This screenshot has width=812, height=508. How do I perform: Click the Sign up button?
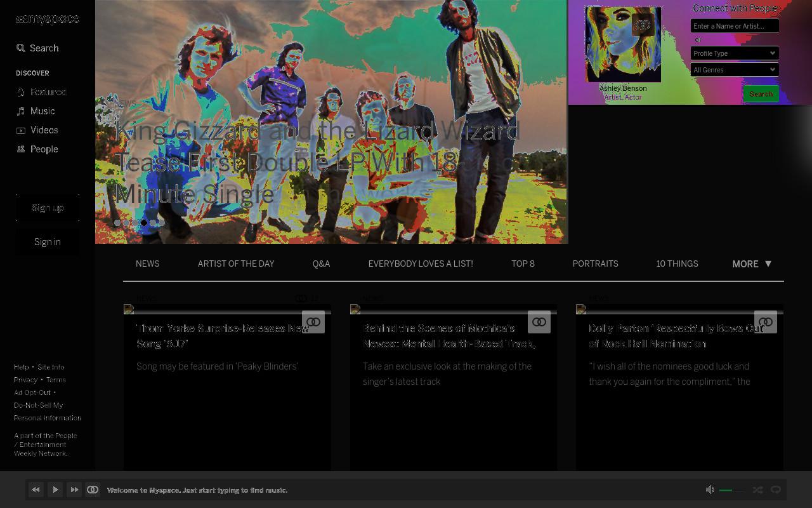pyautogui.click(x=48, y=208)
